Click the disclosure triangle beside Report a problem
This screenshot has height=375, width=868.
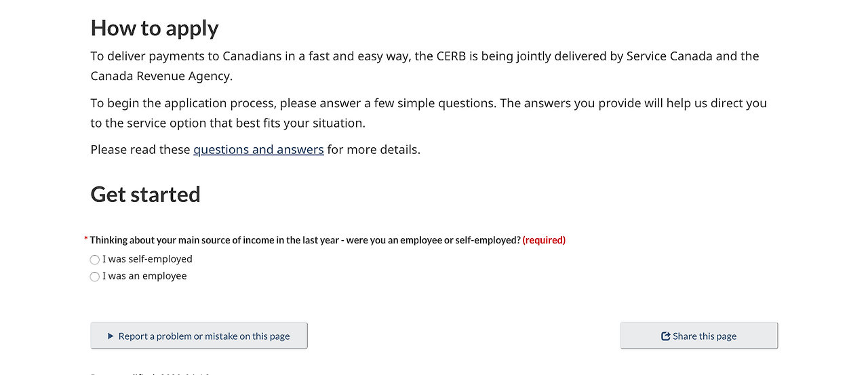click(111, 336)
